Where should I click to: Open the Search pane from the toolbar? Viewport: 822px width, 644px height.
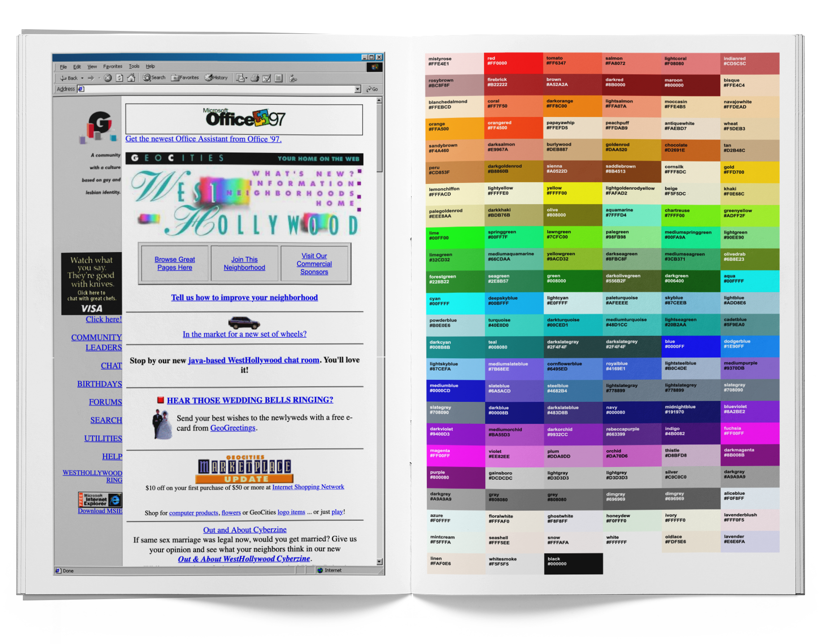point(154,78)
